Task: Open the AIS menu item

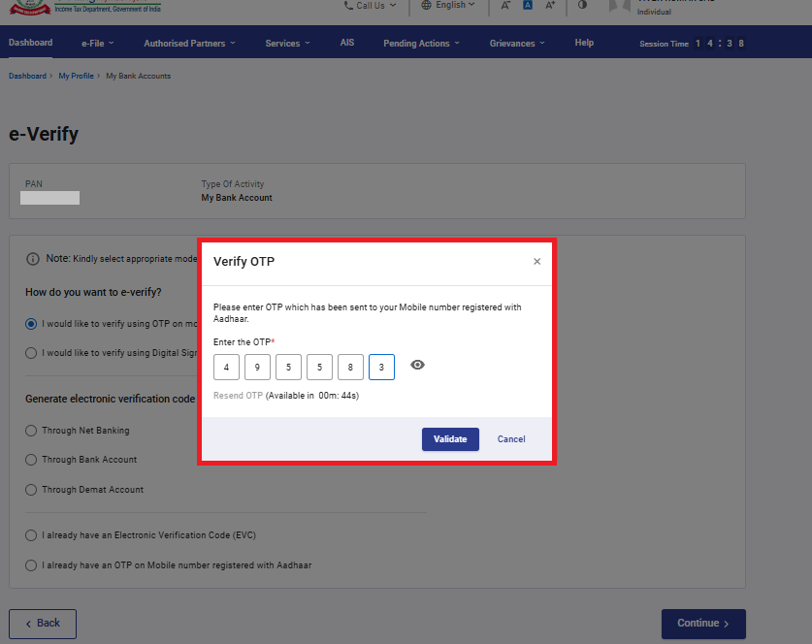Action: (347, 44)
